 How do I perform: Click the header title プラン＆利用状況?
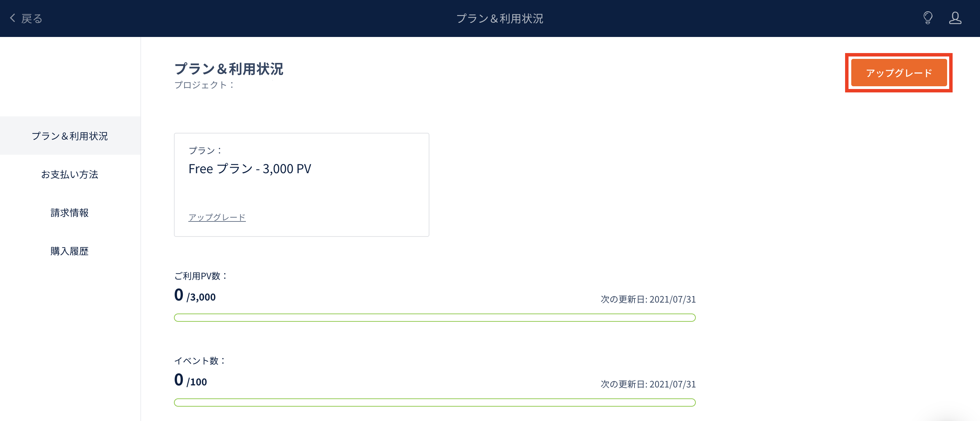click(x=500, y=18)
